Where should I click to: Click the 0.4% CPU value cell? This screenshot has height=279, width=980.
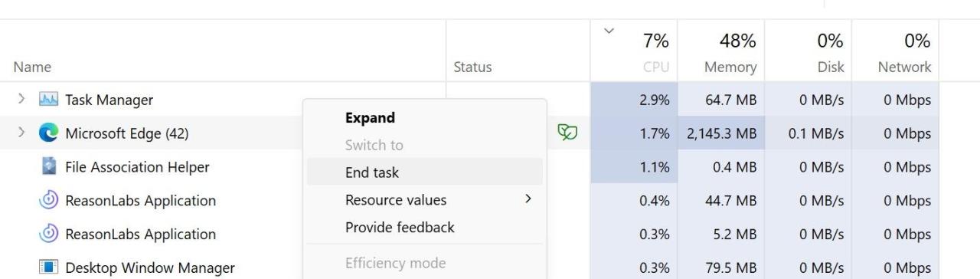(x=634, y=201)
